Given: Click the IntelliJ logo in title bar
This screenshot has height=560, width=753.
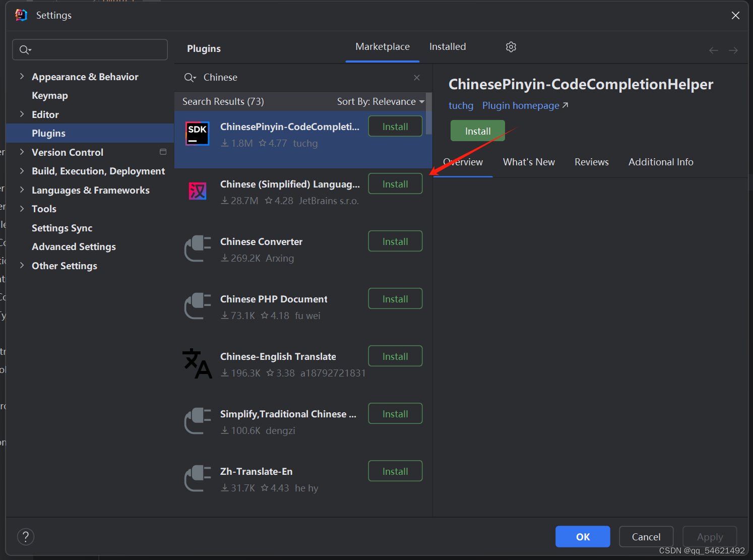Looking at the screenshot, I should pyautogui.click(x=21, y=15).
